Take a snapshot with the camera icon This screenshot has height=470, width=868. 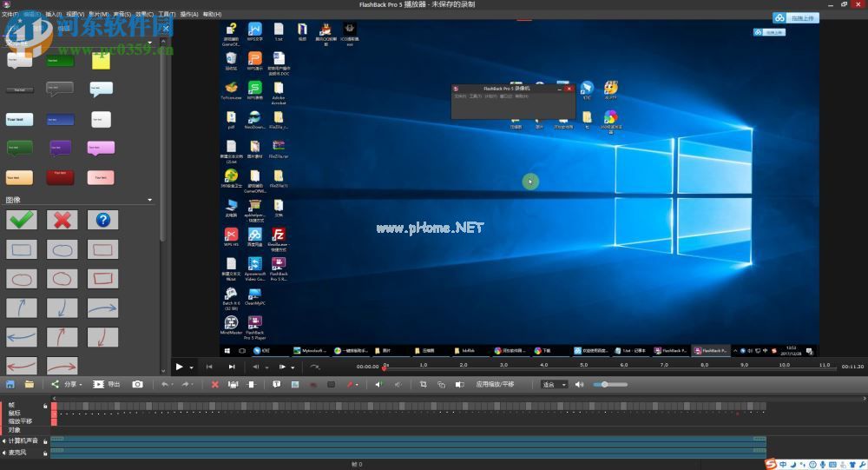(x=137, y=384)
